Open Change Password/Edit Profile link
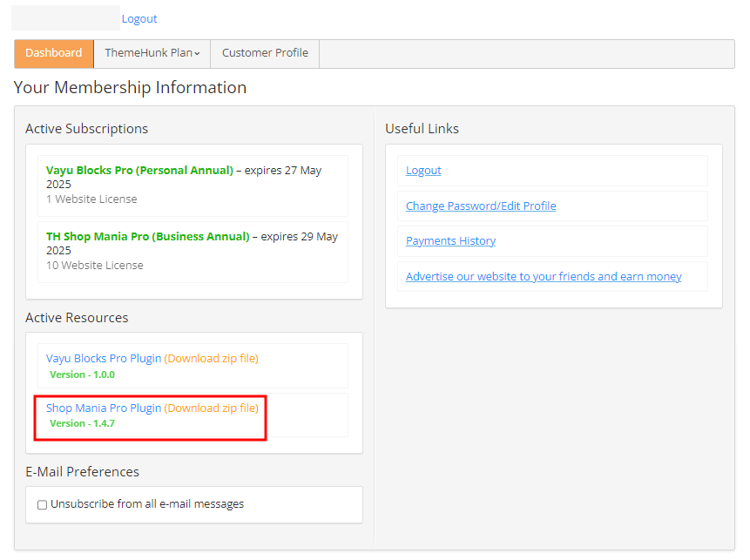The width and height of the screenshot is (750, 560). pos(481,206)
